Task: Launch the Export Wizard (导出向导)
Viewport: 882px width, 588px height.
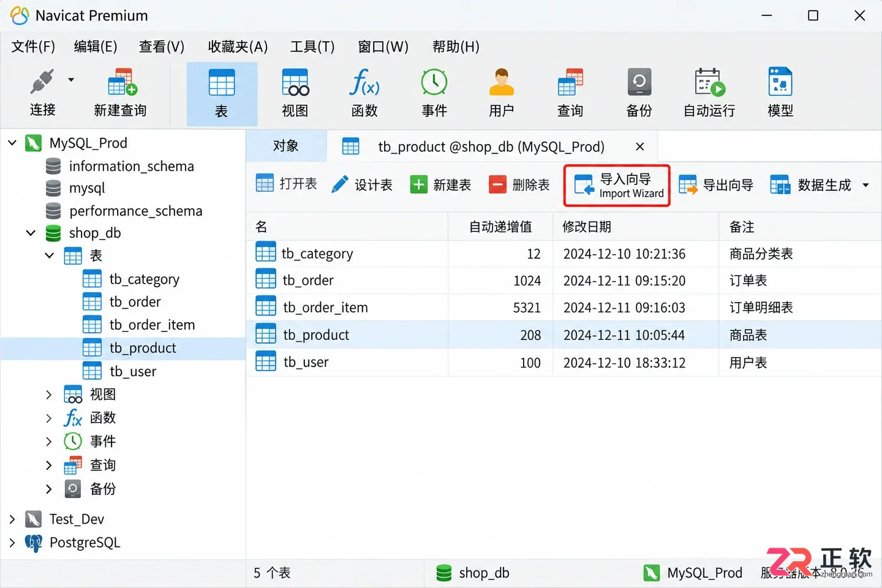Action: point(716,184)
